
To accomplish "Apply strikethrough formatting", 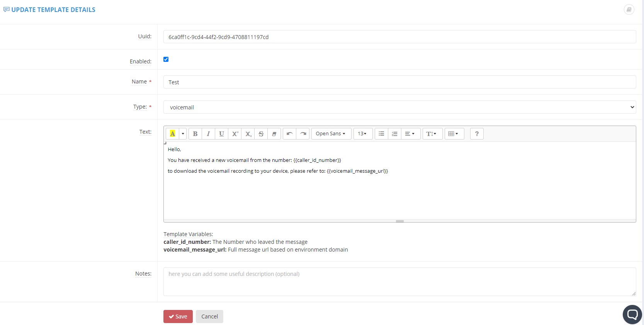I will coord(261,134).
